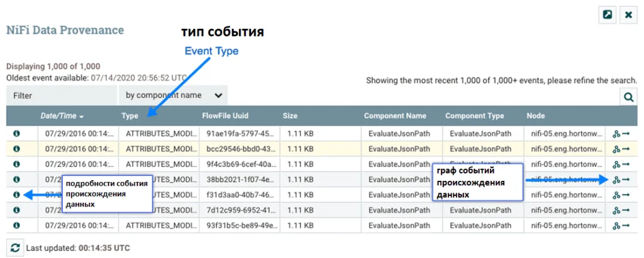The image size is (644, 258).
Task: Sort table by Type column header
Action: tap(130, 116)
